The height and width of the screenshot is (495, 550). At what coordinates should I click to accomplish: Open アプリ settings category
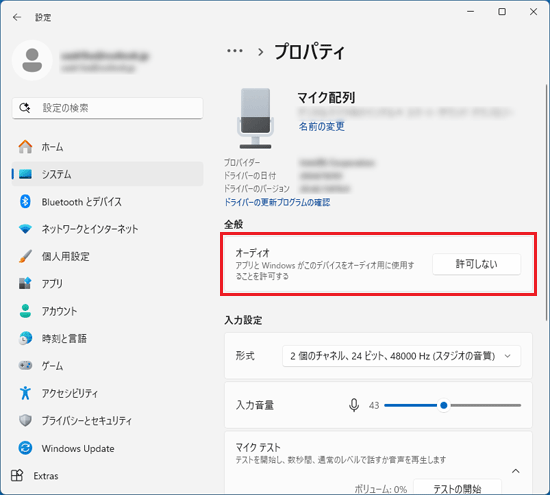coord(107,283)
